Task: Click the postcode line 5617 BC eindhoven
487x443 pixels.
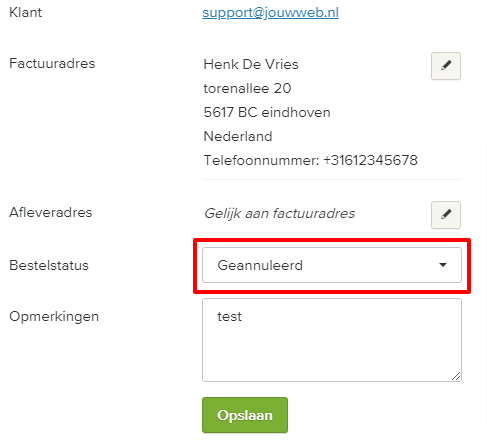Action: click(267, 112)
